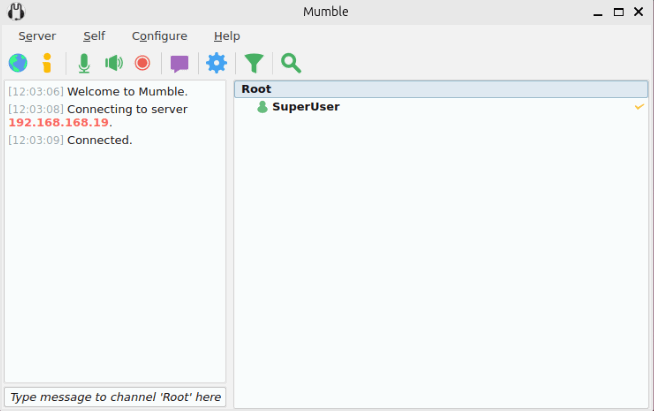Open the purple comment bubble icon
This screenshot has width=654, height=411.
click(179, 64)
